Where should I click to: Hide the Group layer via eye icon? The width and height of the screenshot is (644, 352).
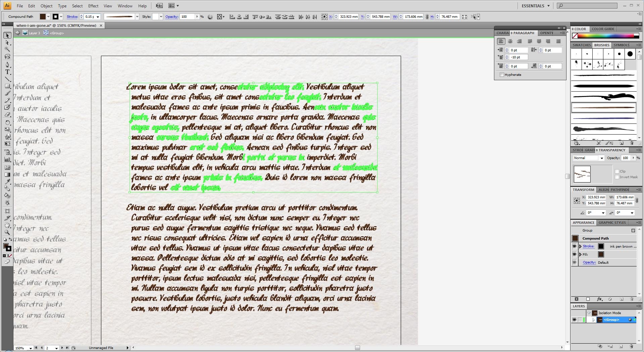tap(574, 320)
